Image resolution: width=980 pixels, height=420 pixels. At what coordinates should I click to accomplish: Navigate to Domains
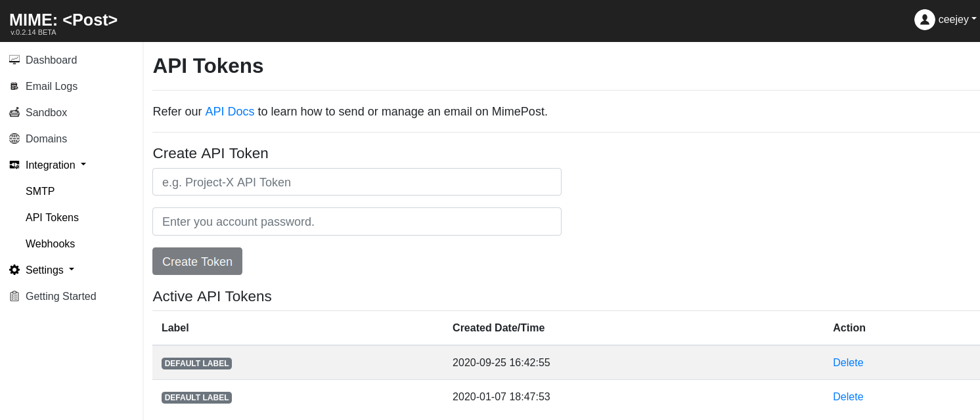click(x=46, y=138)
